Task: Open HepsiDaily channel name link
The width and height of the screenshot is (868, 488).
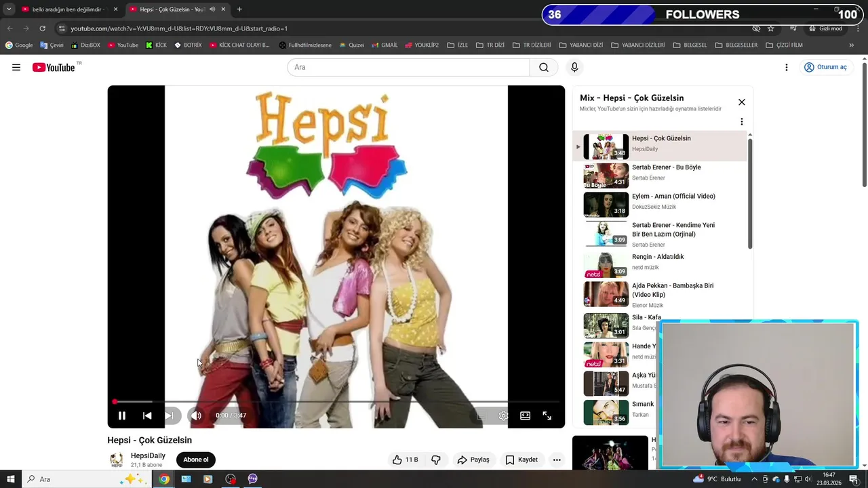Action: pos(148,455)
